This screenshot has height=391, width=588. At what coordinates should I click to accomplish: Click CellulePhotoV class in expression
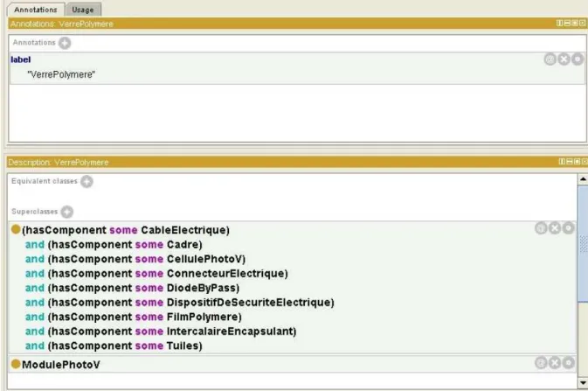[x=204, y=259]
